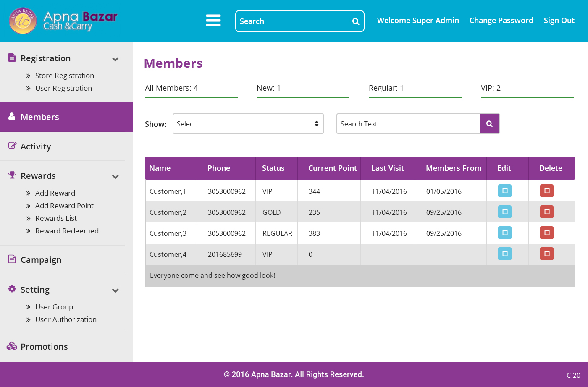
Task: Click delete icon for Customer,1
Action: point(547,191)
